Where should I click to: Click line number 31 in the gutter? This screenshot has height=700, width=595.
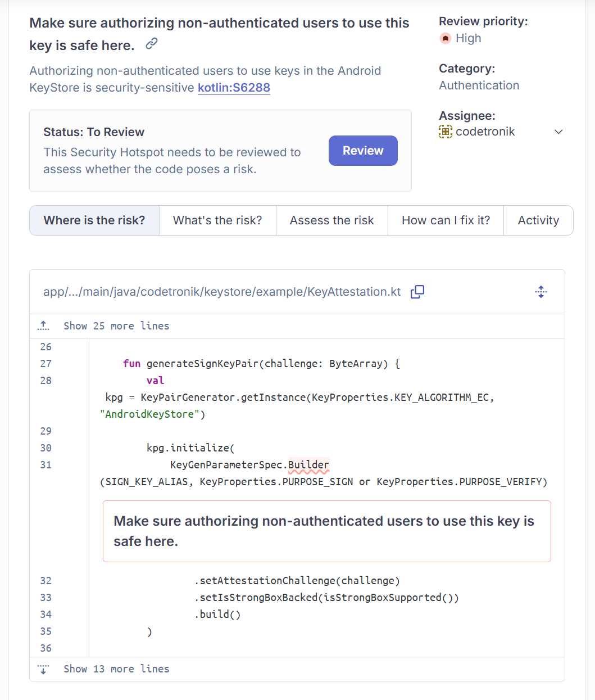click(46, 465)
